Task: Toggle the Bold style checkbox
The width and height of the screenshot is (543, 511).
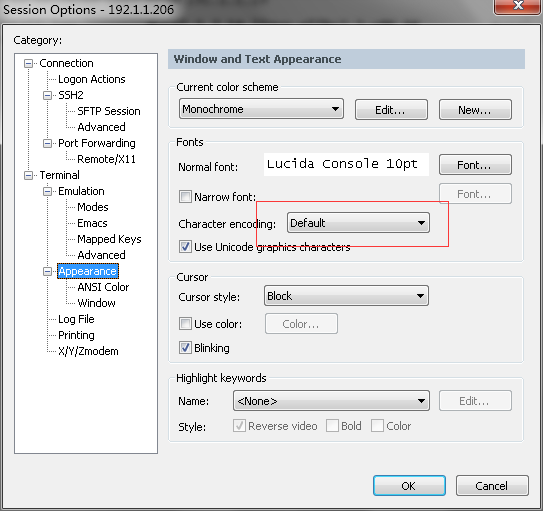Action: 332,426
